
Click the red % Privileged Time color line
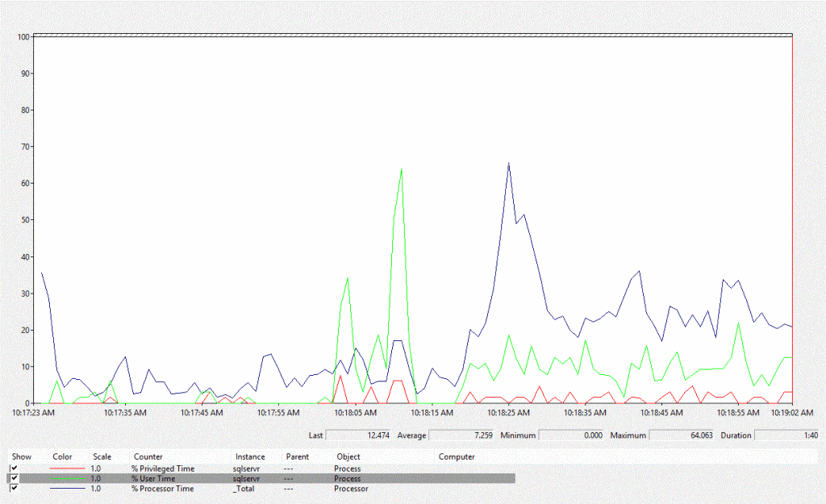[x=66, y=469]
